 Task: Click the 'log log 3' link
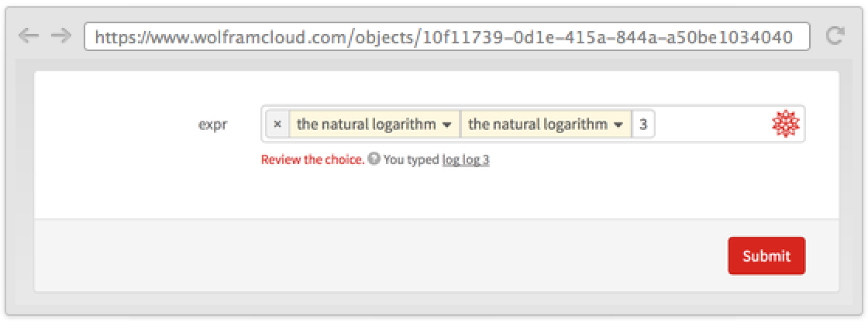coord(465,160)
